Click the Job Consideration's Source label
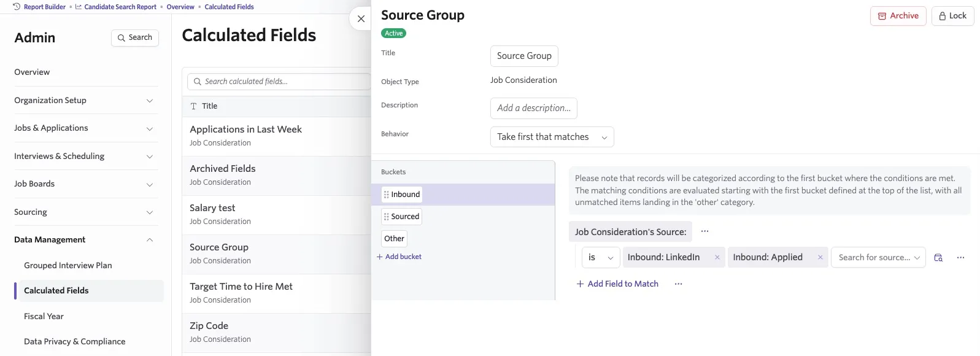This screenshot has width=980, height=356. click(x=630, y=231)
